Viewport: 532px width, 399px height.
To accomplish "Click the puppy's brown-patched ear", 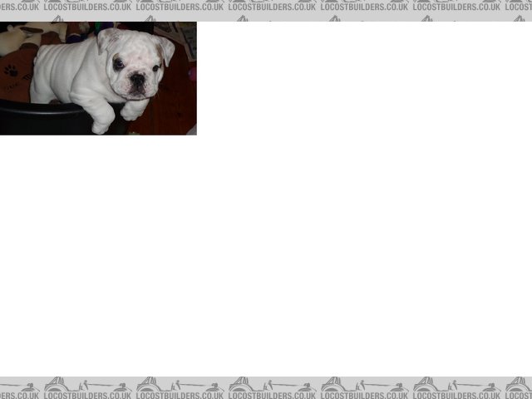I will 165,51.
